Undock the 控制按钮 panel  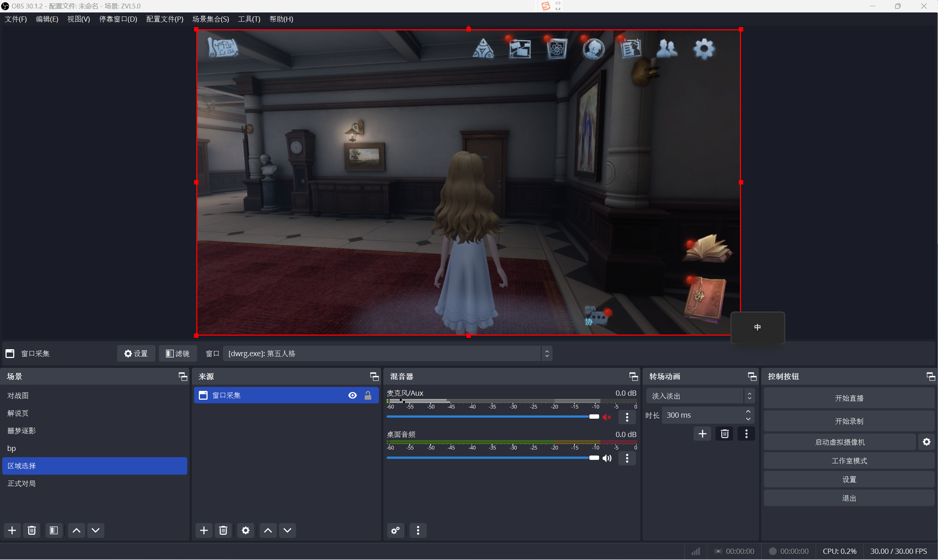930,376
